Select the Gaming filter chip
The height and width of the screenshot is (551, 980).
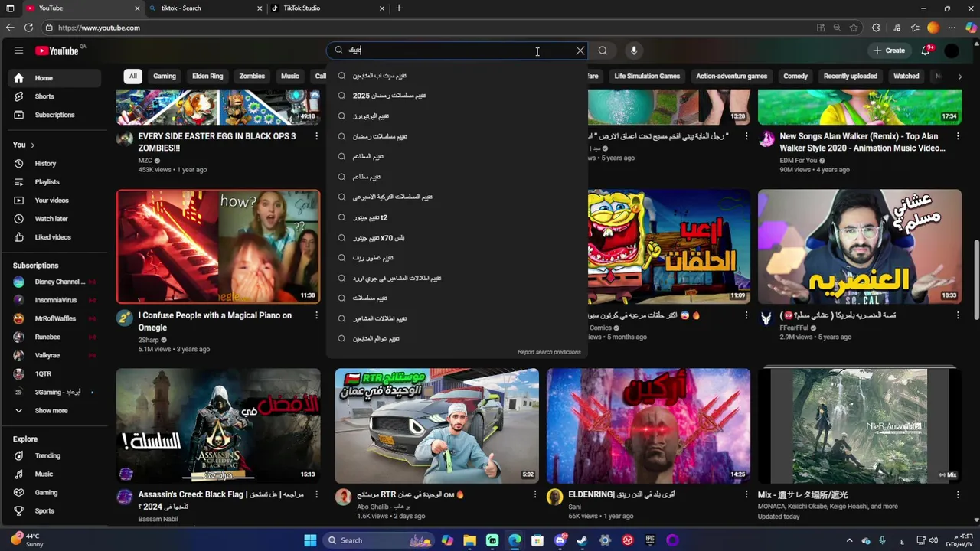[165, 76]
